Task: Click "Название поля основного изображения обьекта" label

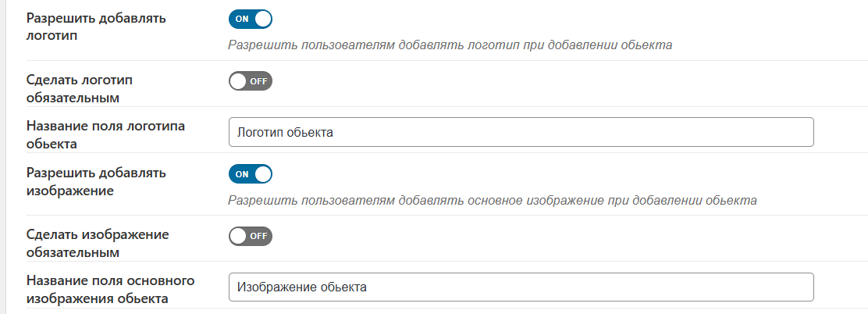Action: tap(110, 289)
